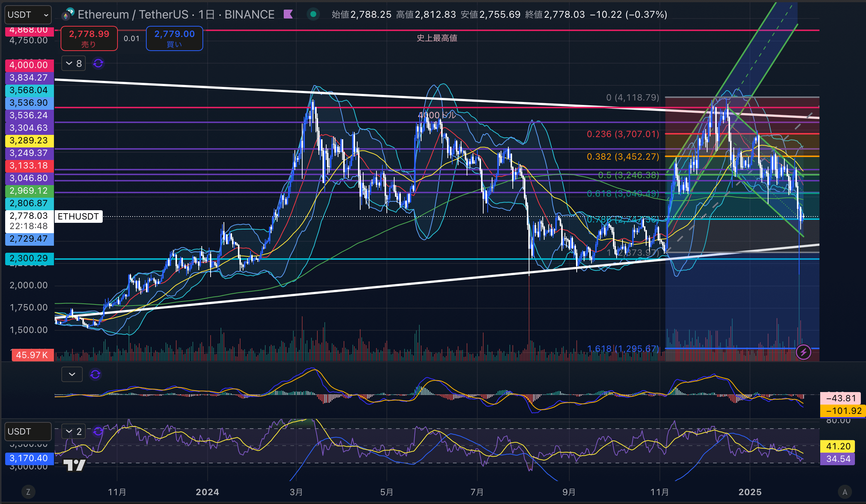Click the 史上最高値 all-time-high line label

click(x=437, y=38)
